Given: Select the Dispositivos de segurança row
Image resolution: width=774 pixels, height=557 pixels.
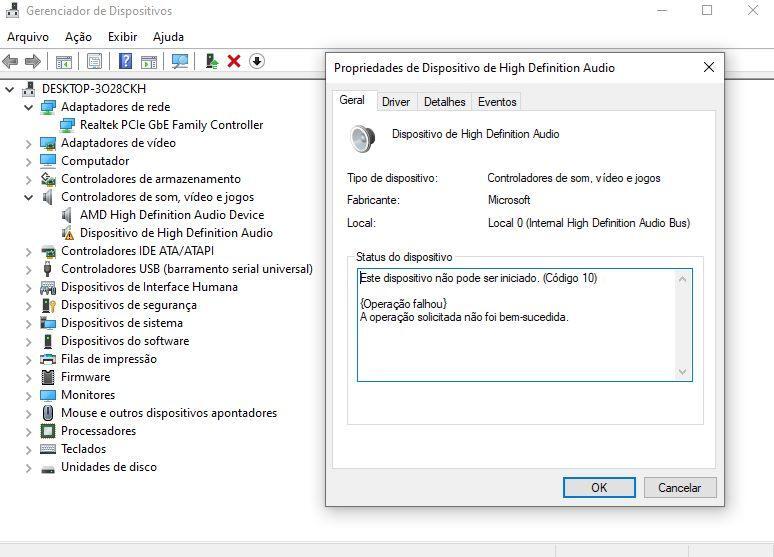Looking at the screenshot, I should 128,305.
